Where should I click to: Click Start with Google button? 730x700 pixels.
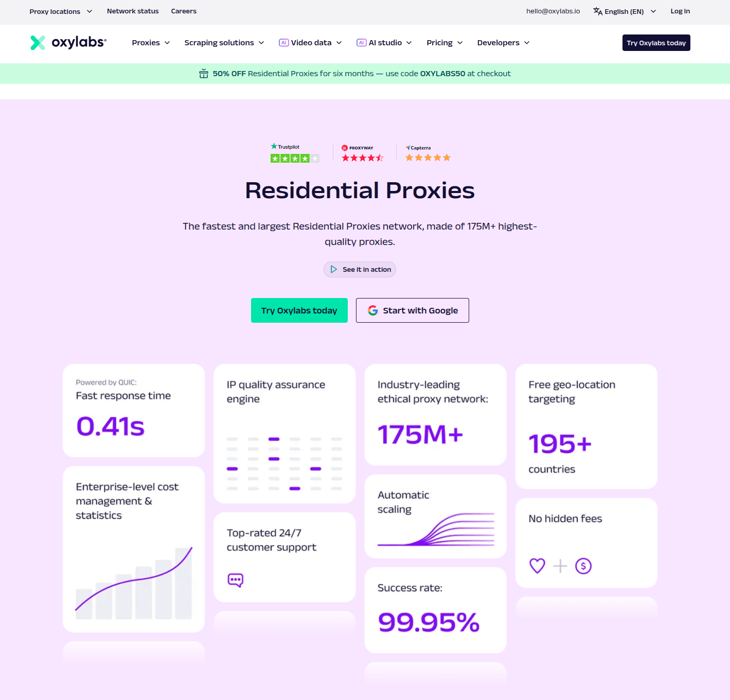(413, 310)
